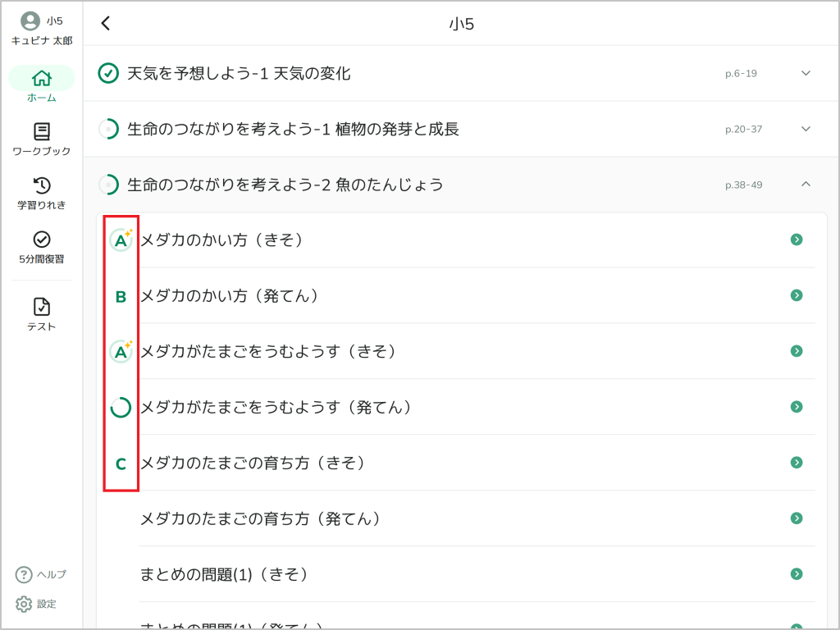This screenshot has height=630, width=840.
Task: Click the 小5 page title
Action: pyautogui.click(x=462, y=24)
